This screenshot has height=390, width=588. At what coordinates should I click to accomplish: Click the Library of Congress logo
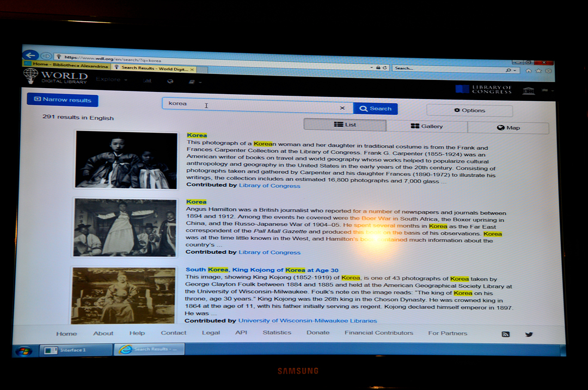click(483, 89)
